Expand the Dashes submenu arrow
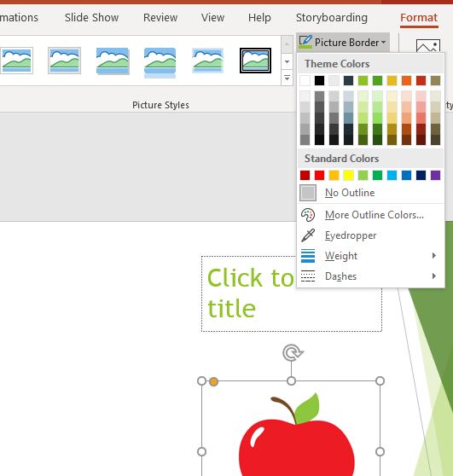453x476 pixels. click(434, 276)
